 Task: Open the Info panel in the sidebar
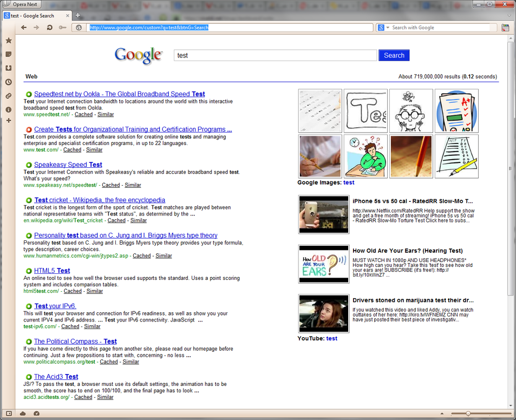point(9,109)
